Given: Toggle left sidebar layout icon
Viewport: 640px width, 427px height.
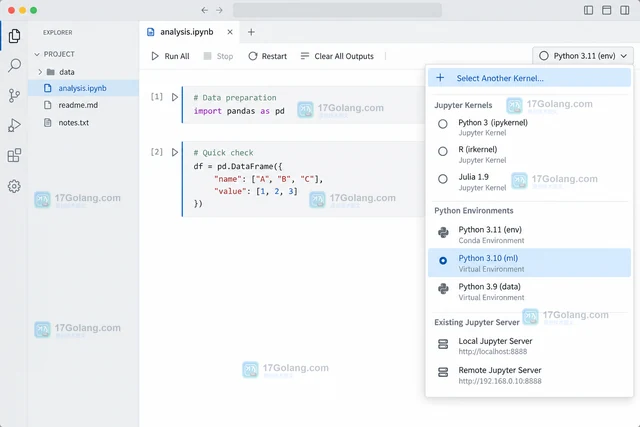Looking at the screenshot, I should point(588,10).
